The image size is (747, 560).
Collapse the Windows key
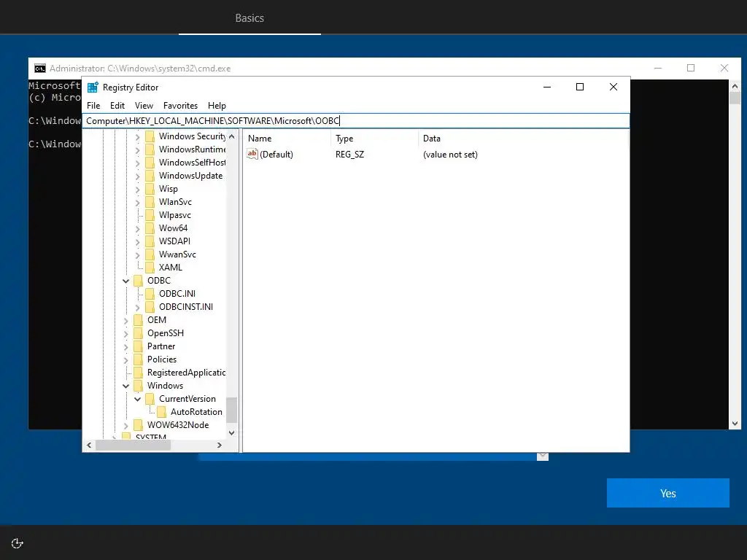tap(125, 386)
